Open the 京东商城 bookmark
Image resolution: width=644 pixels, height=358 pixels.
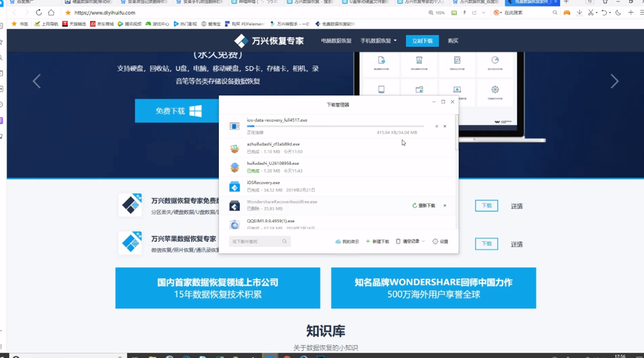(x=102, y=24)
